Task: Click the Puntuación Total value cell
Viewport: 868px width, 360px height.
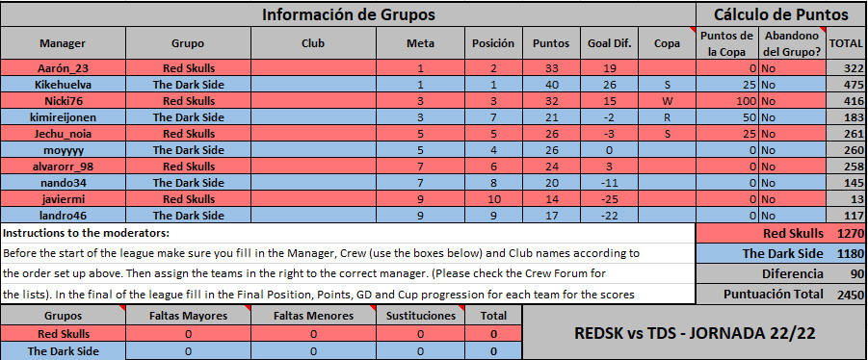Action: [847, 295]
